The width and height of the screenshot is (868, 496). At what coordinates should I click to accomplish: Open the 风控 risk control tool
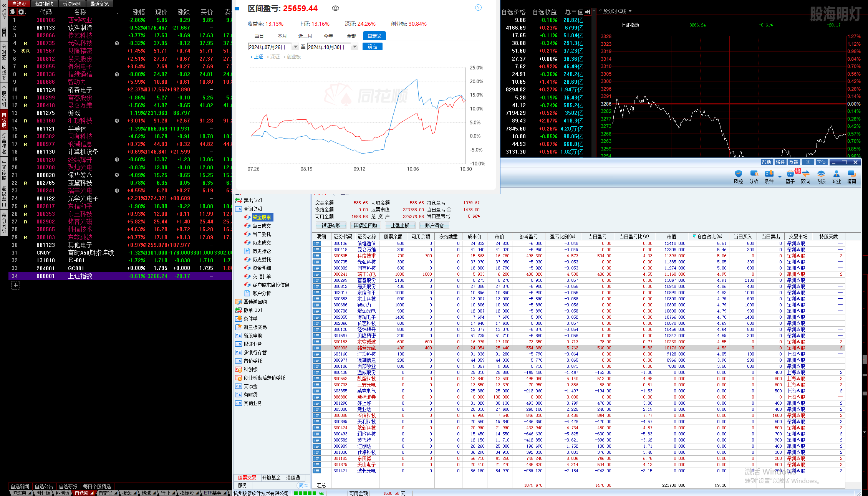click(738, 177)
